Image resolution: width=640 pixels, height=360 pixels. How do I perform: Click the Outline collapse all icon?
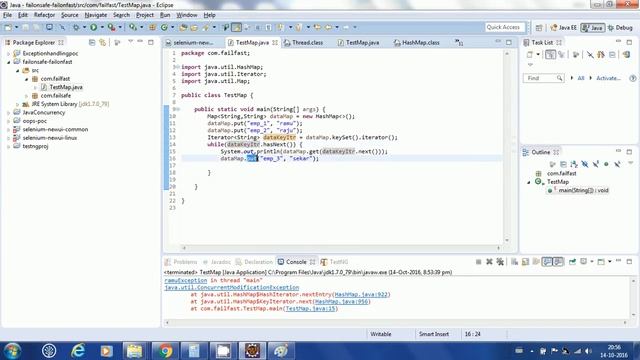[563, 164]
